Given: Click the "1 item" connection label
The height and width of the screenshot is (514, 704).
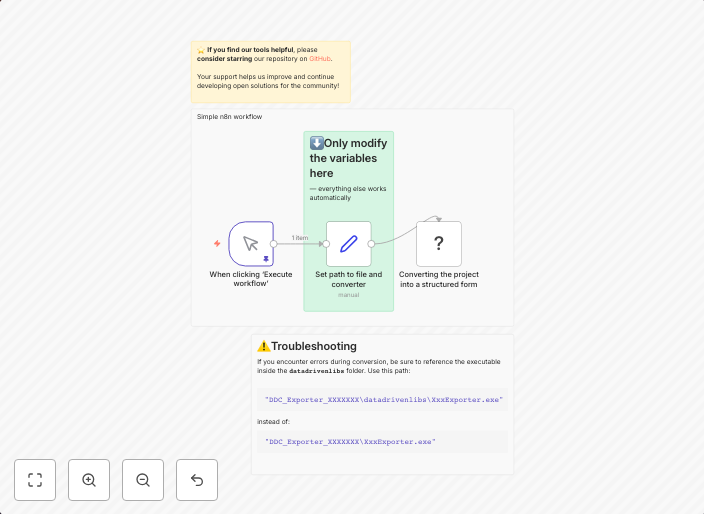Looking at the screenshot, I should (x=300, y=238).
